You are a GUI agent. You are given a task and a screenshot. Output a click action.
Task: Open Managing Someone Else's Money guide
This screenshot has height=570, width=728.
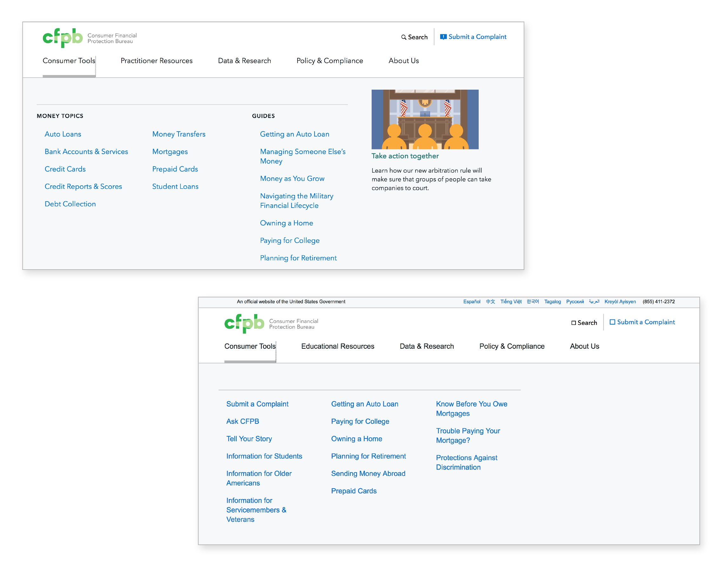302,156
